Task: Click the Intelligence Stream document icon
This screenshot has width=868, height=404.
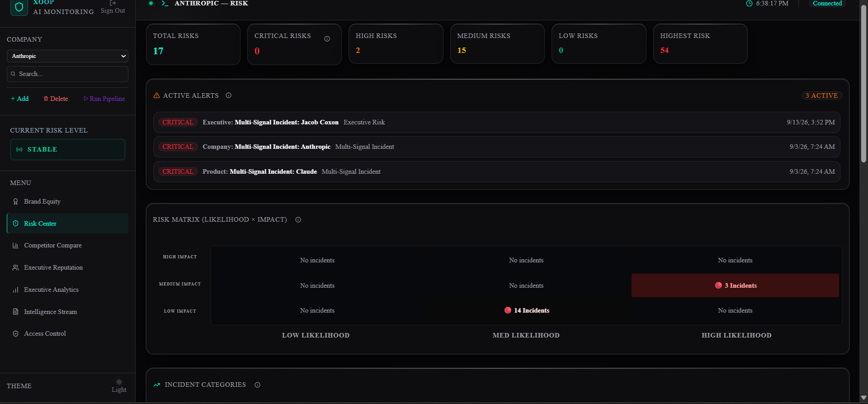Action: (16, 312)
